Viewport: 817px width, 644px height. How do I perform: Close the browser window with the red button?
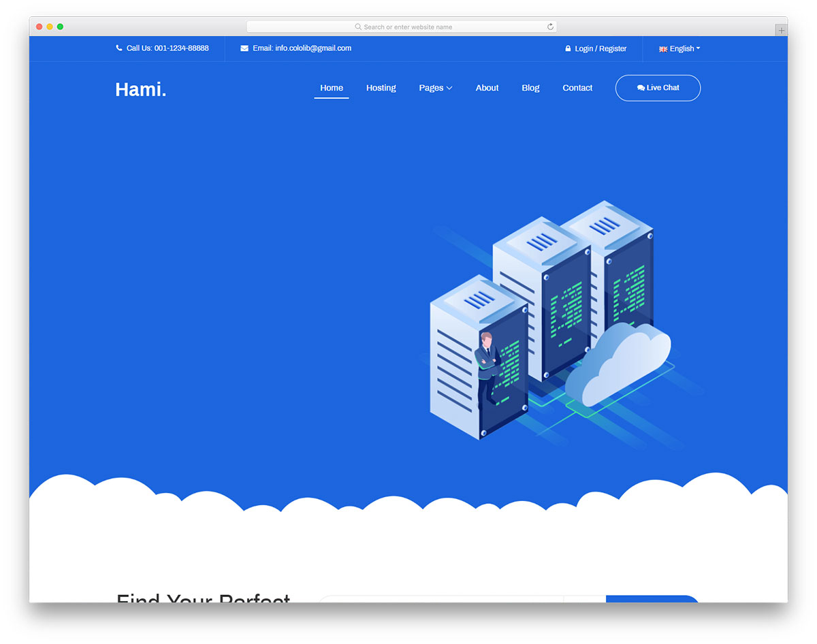(39, 27)
